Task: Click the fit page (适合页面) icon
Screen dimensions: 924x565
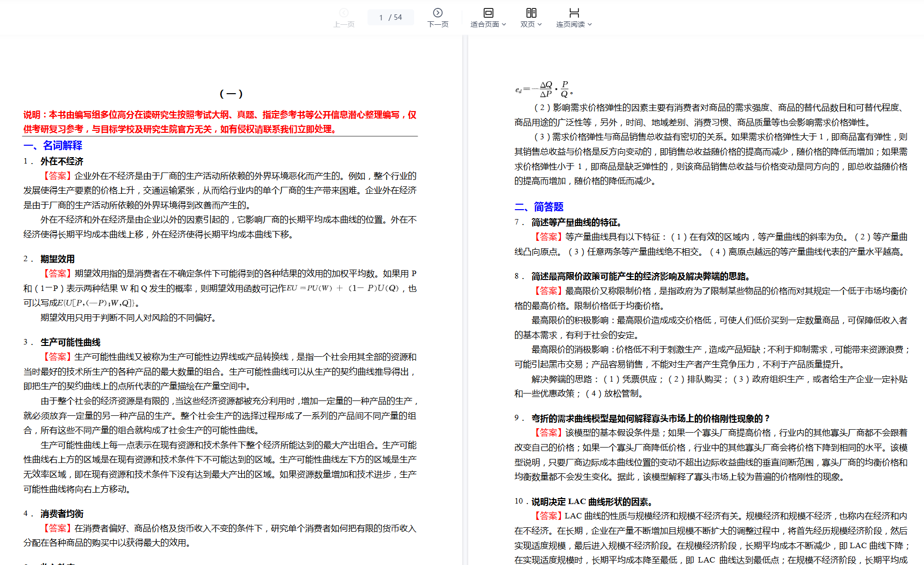Action: 488,13
